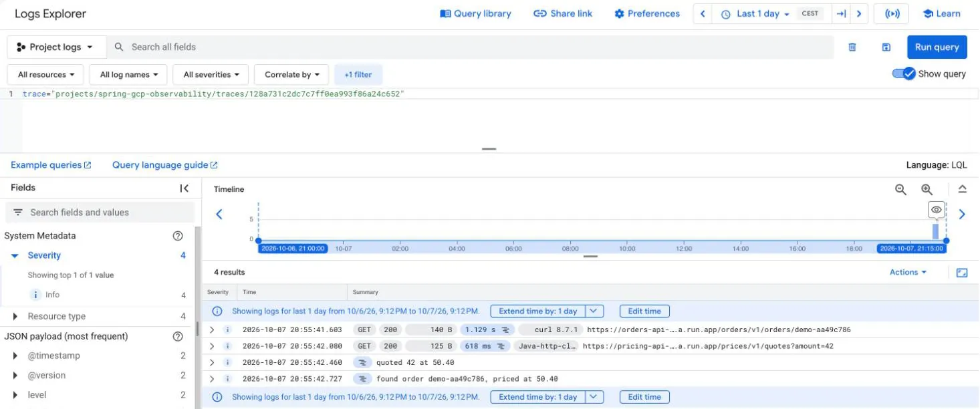Go to next time range arrow
980x409 pixels.
[859, 14]
